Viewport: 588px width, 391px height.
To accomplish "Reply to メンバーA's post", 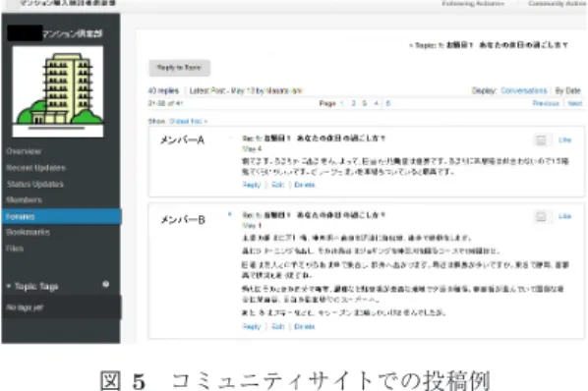I will click(x=252, y=185).
